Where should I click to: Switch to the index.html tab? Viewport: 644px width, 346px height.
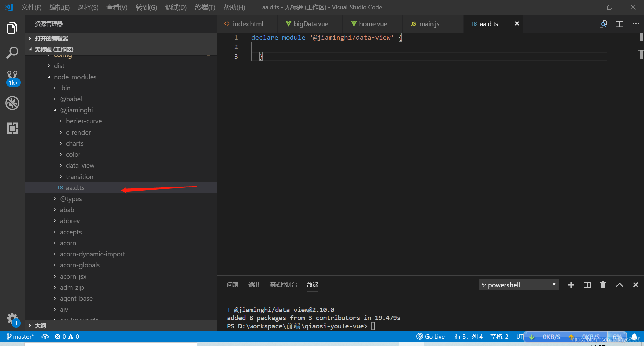pyautogui.click(x=248, y=24)
